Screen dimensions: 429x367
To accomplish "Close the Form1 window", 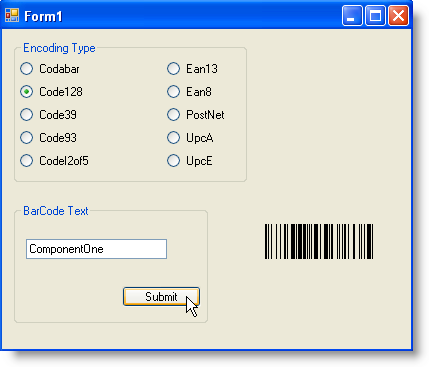I will pos(398,15).
